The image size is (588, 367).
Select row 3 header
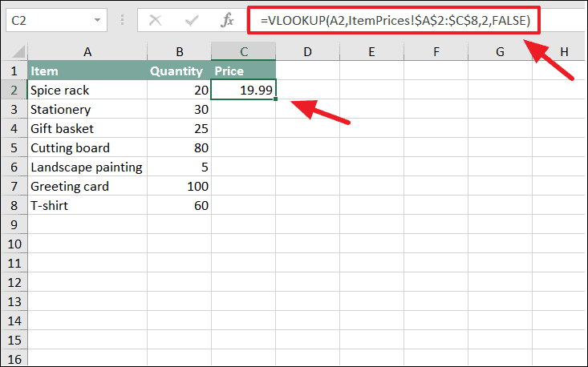pyautogui.click(x=14, y=109)
